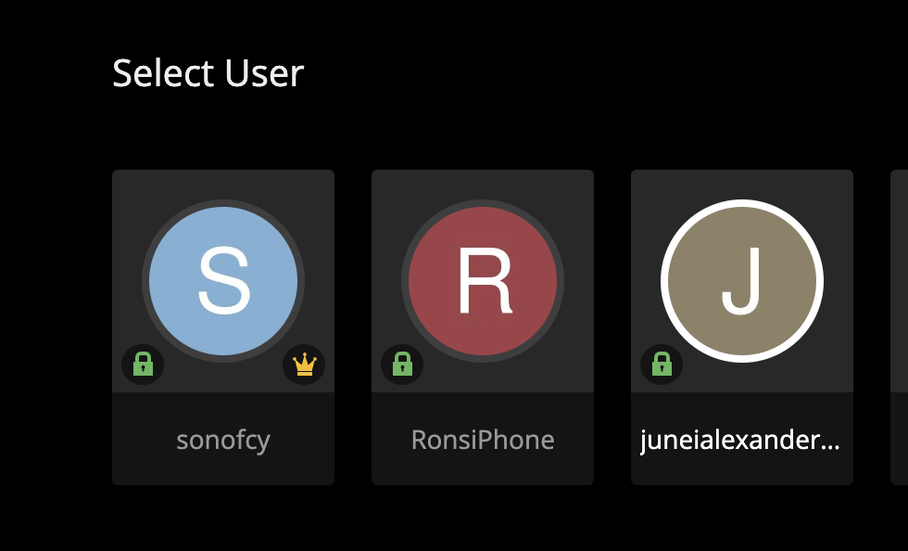The image size is (908, 551).
Task: Choose the truncated juneialexander… username label
Action: 741,440
